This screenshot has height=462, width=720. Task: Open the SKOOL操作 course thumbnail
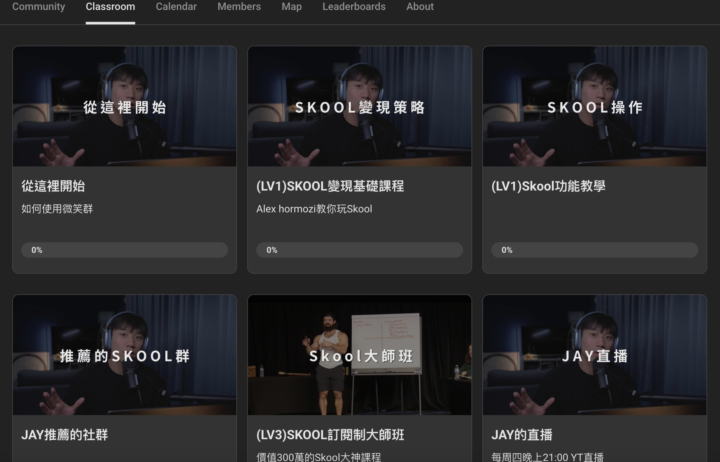tap(595, 106)
